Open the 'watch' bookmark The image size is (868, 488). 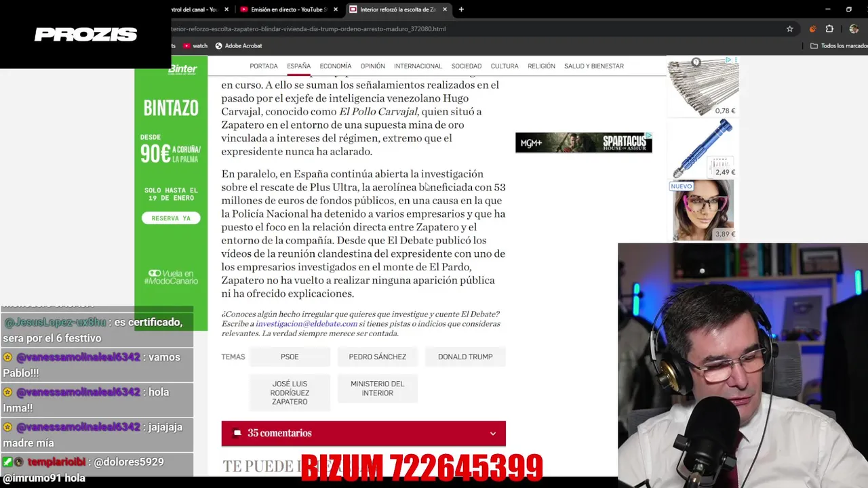pyautogui.click(x=195, y=45)
